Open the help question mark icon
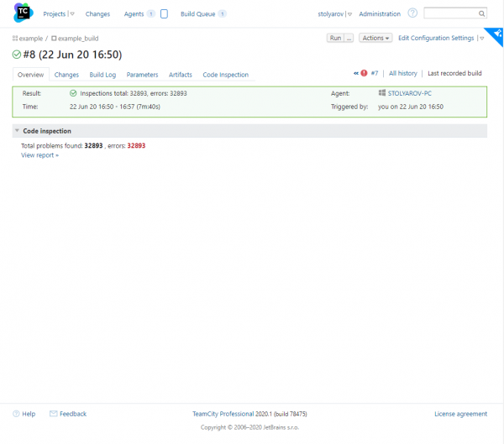The height and width of the screenshot is (444, 504). pyautogui.click(x=412, y=13)
